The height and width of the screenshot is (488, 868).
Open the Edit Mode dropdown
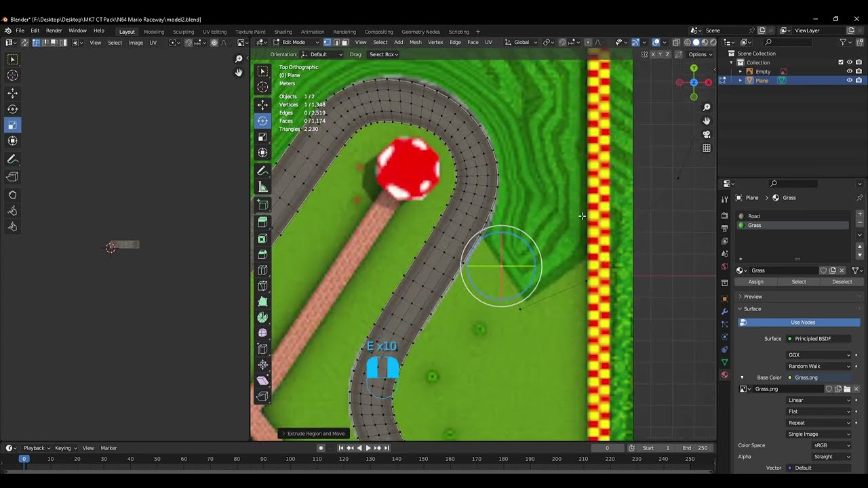[297, 42]
